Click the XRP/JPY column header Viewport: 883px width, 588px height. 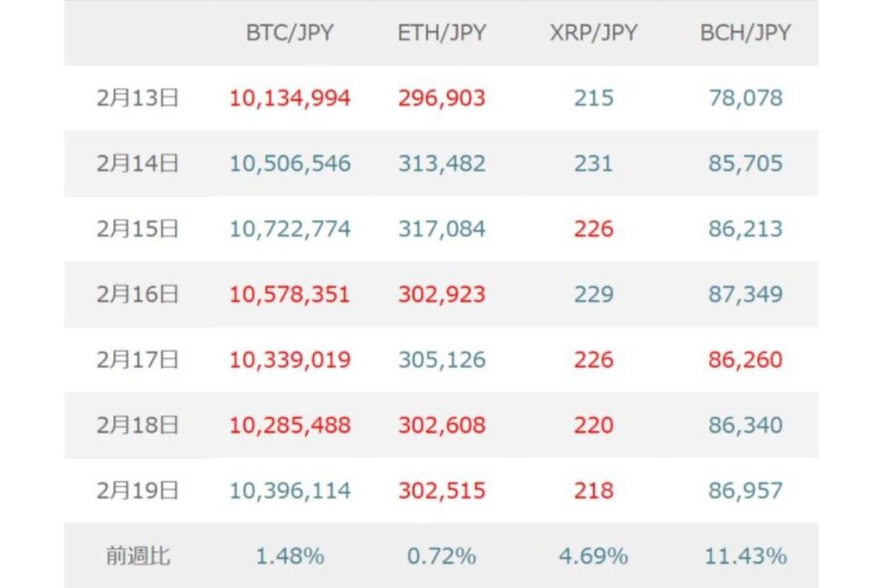pos(593,33)
